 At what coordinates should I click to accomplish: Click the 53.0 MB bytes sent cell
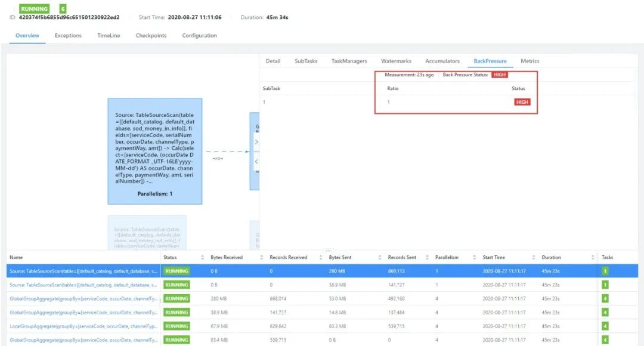pyautogui.click(x=338, y=299)
